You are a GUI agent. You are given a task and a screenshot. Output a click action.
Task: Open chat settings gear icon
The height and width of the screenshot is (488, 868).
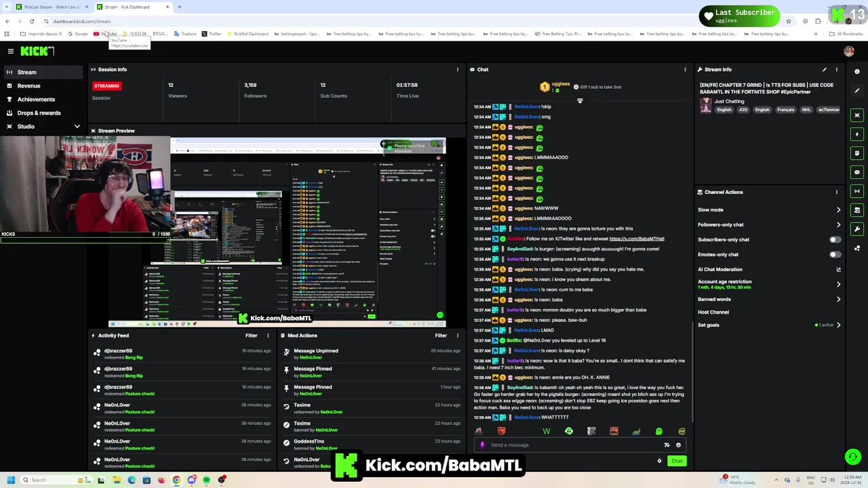point(659,461)
